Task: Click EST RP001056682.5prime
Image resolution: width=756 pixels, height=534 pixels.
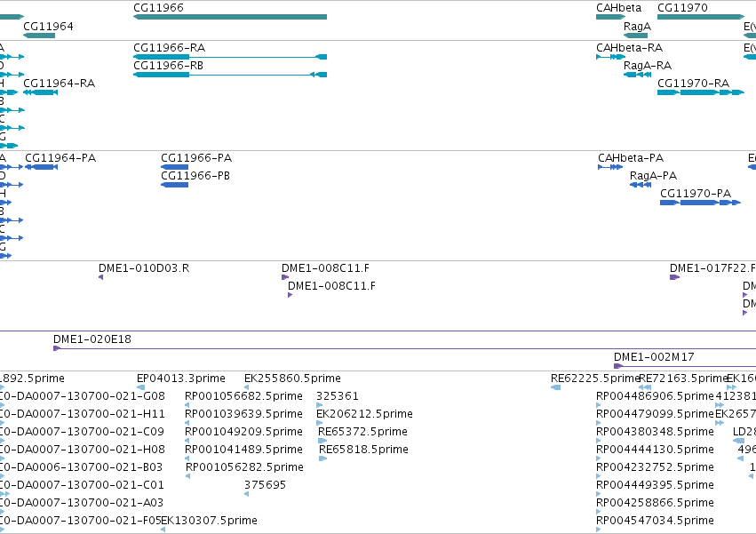Action: pos(187,405)
